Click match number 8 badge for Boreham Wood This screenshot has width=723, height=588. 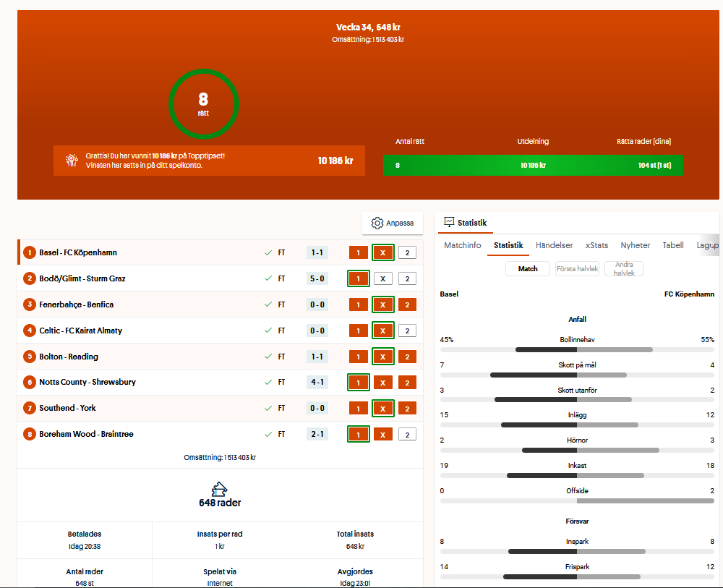(30, 434)
